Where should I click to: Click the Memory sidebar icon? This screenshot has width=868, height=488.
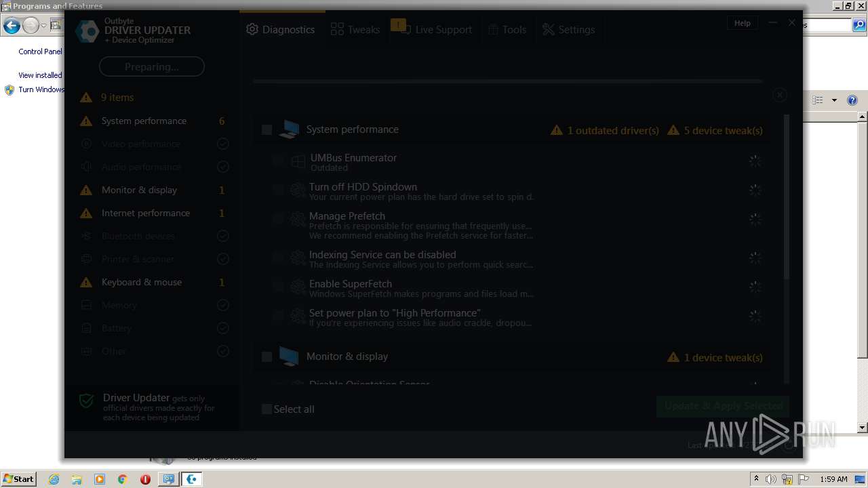pyautogui.click(x=86, y=305)
